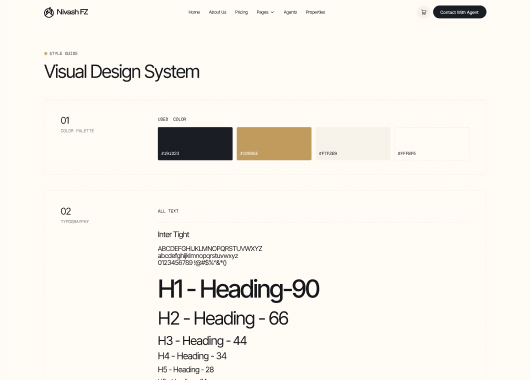
Task: Click the H5 - Heading - 28 sample
Action: click(186, 370)
